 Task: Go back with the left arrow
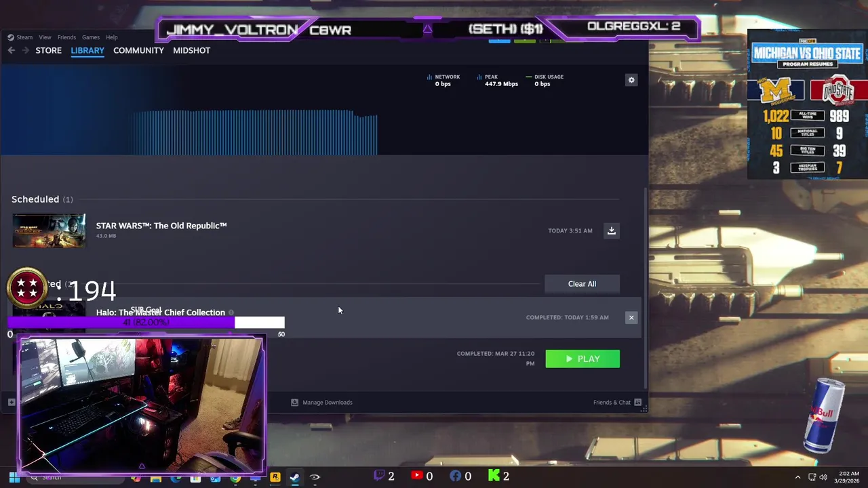coord(11,50)
